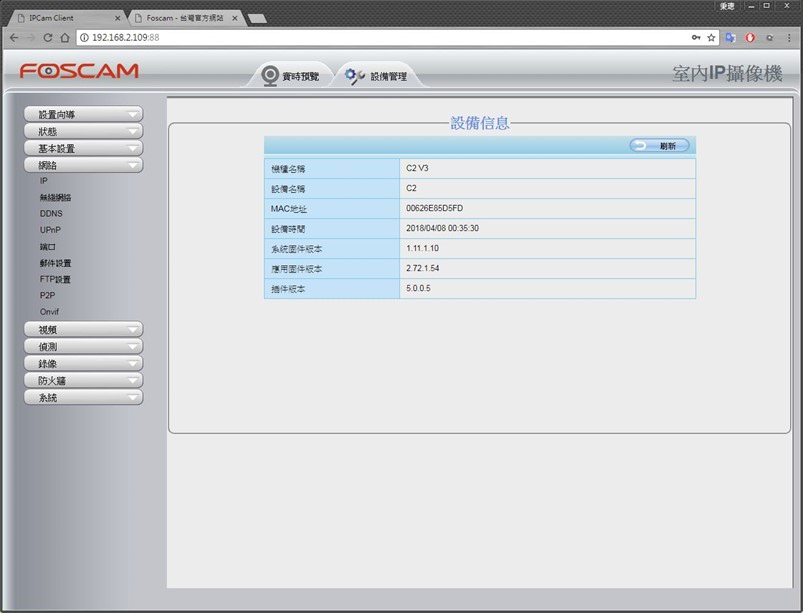
Task: Click the 刷新 refresh button
Action: click(x=659, y=146)
